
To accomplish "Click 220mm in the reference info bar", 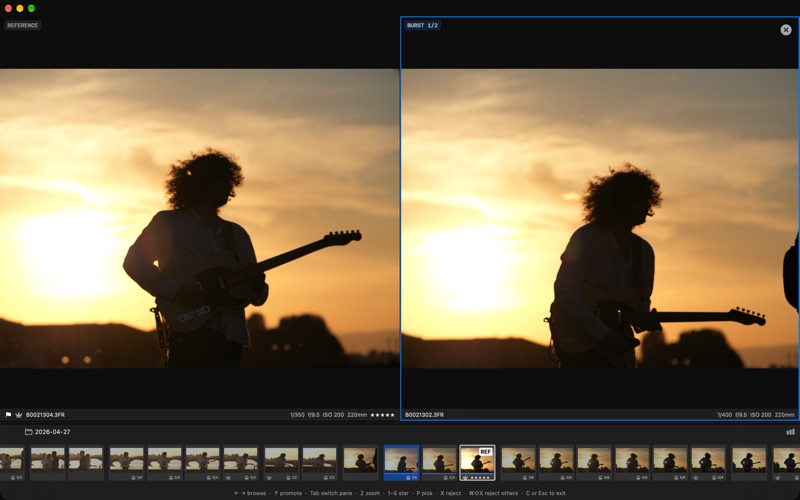I will point(357,415).
